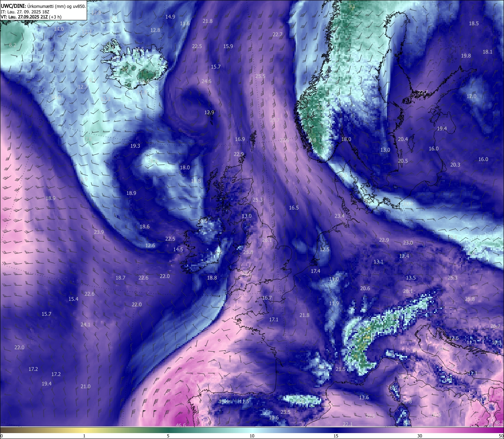
Task: Click the map value 12.9
Action: point(209,112)
